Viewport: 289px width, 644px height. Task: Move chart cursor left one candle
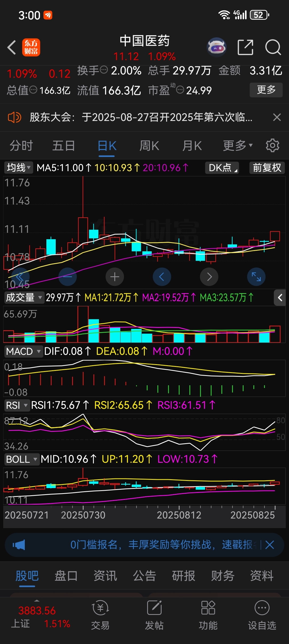pyautogui.click(x=162, y=277)
